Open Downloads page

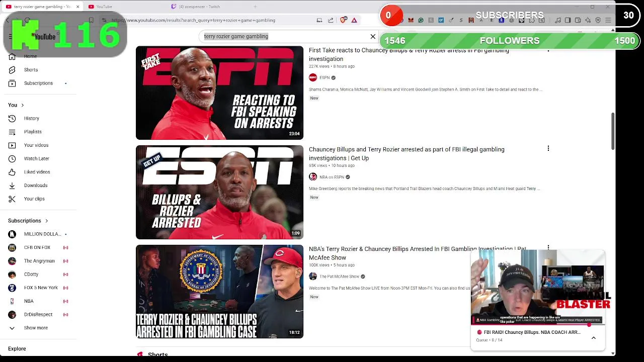(x=36, y=186)
